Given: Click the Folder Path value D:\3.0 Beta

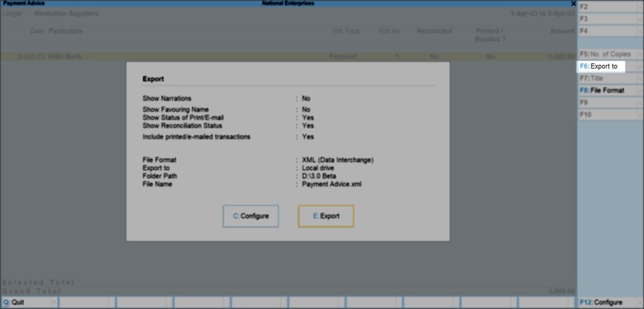Looking at the screenshot, I should click(319, 176).
